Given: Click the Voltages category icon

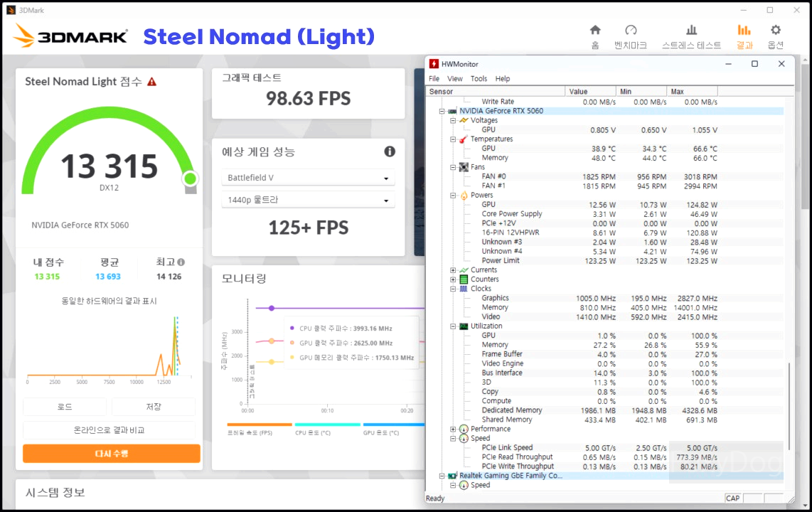Looking at the screenshot, I should (464, 120).
